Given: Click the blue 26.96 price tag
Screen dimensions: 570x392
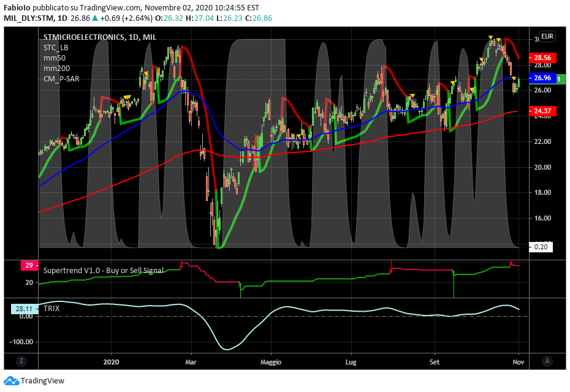Looking at the screenshot, I should pyautogui.click(x=542, y=78).
